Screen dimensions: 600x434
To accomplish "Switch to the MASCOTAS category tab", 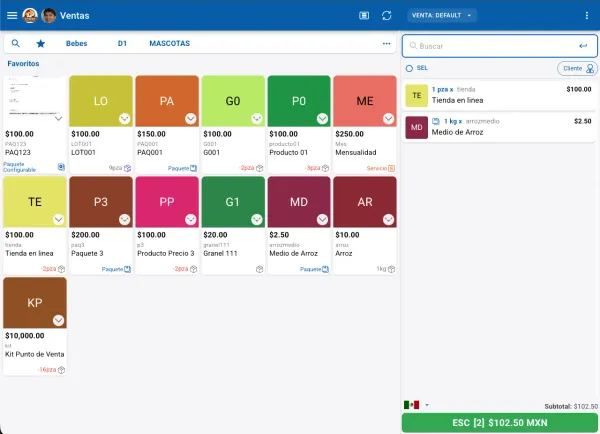I will (170, 44).
